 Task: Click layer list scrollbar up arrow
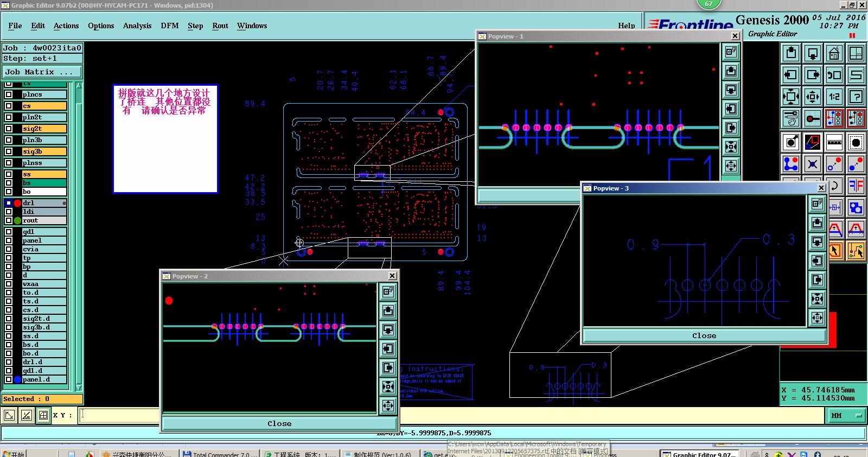[79, 86]
